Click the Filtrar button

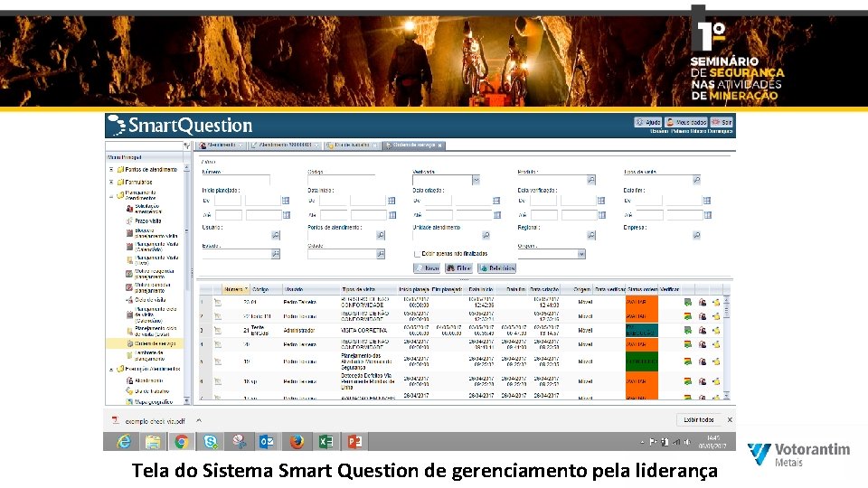pyautogui.click(x=459, y=267)
